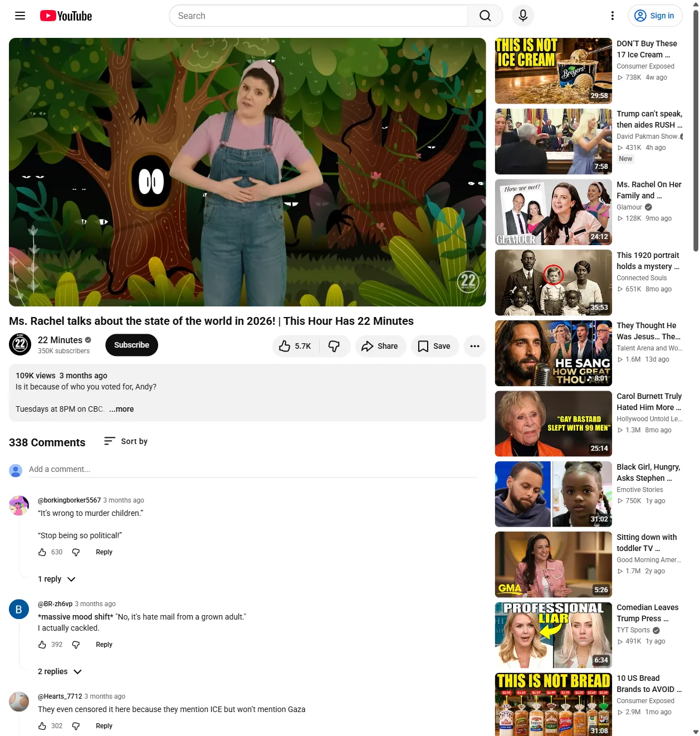Open the hamburger guide menu

click(x=20, y=16)
